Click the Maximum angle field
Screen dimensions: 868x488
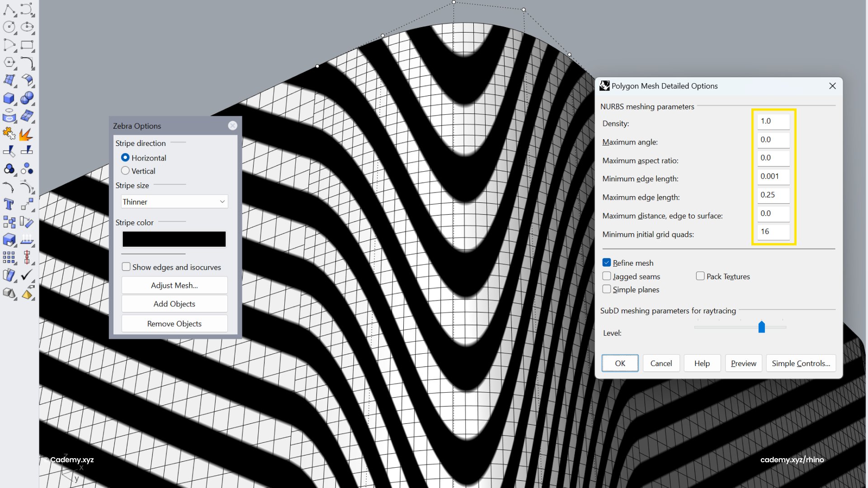pos(774,140)
